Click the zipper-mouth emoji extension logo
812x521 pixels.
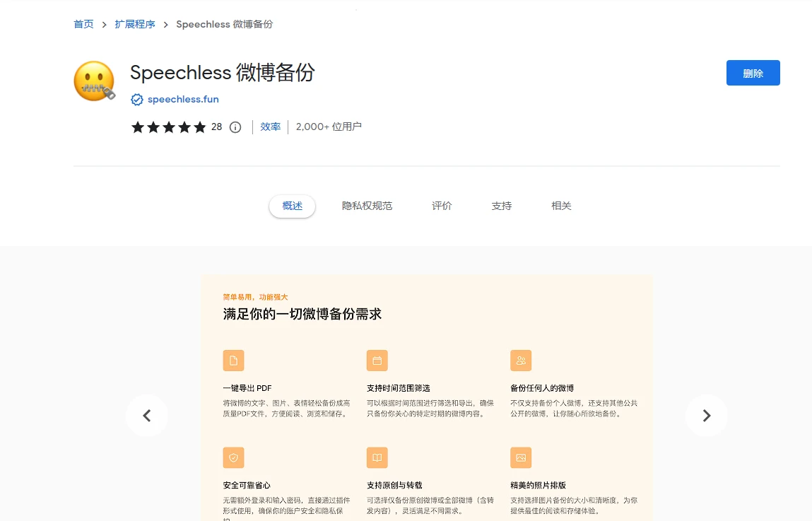click(x=94, y=81)
